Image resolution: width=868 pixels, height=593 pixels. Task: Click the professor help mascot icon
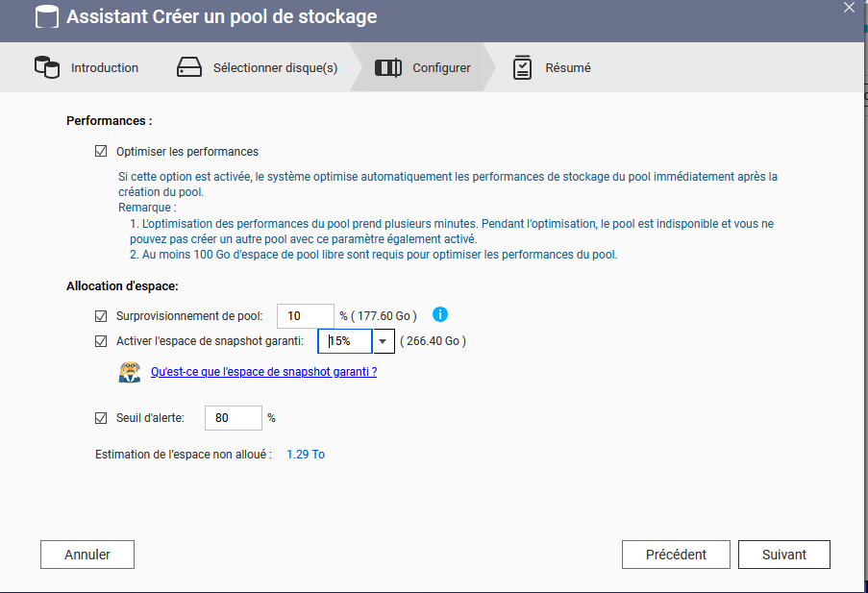[x=129, y=372]
